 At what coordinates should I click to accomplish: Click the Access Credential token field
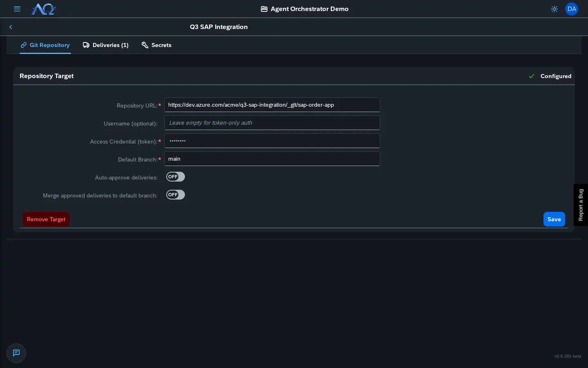(x=272, y=141)
